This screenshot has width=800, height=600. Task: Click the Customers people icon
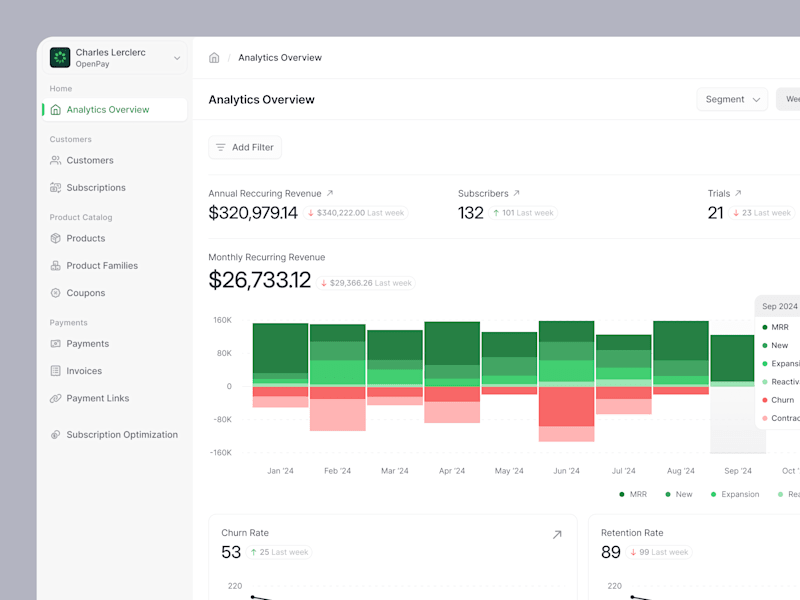(56, 160)
